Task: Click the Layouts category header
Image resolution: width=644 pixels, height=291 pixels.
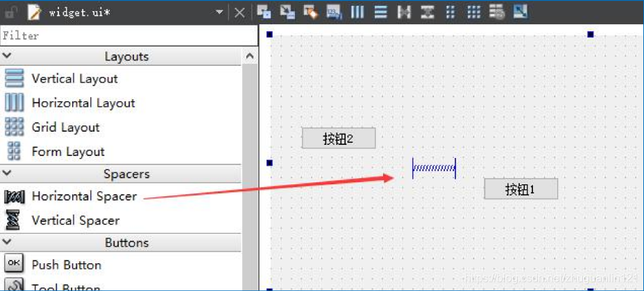Action: click(121, 56)
